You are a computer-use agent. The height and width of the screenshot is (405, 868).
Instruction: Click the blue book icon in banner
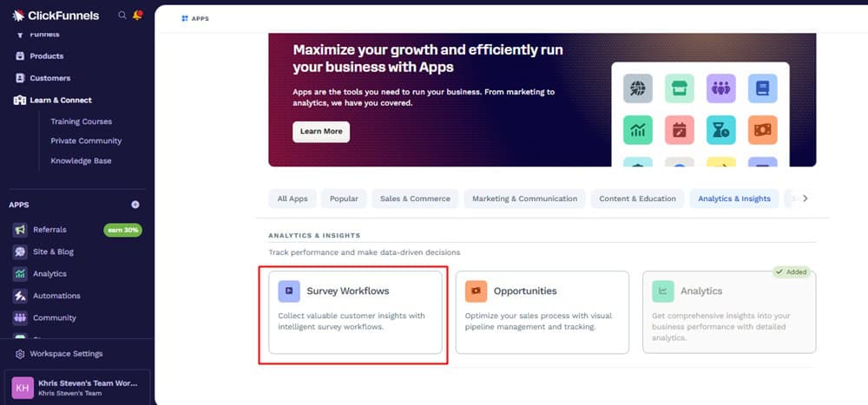pyautogui.click(x=763, y=88)
